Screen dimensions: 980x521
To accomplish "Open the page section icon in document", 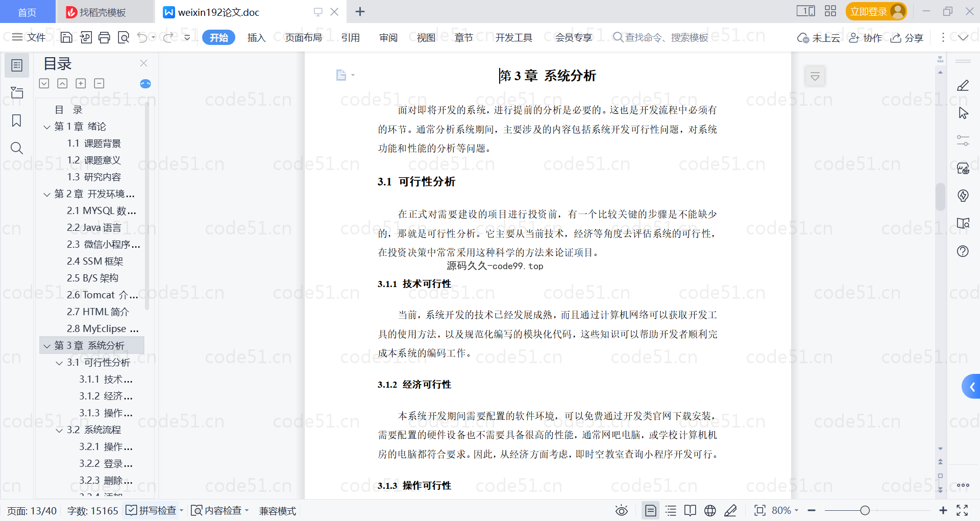I will tap(341, 76).
